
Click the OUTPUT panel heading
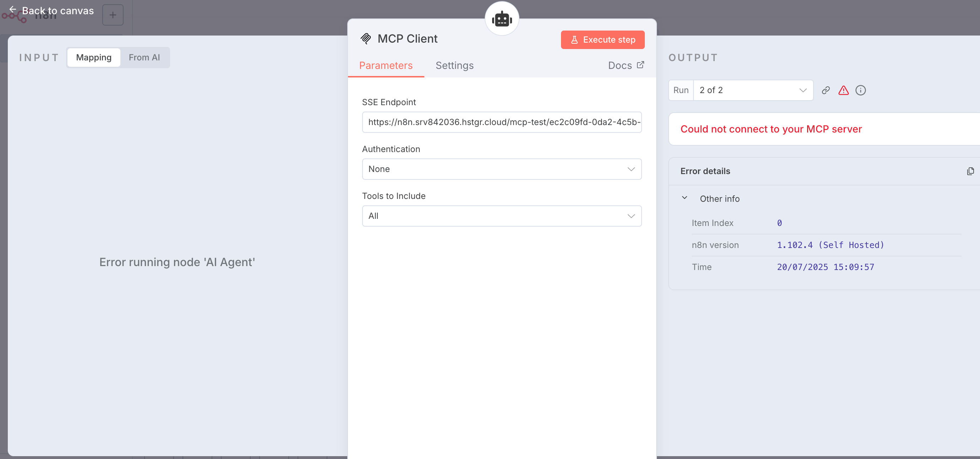tap(693, 58)
